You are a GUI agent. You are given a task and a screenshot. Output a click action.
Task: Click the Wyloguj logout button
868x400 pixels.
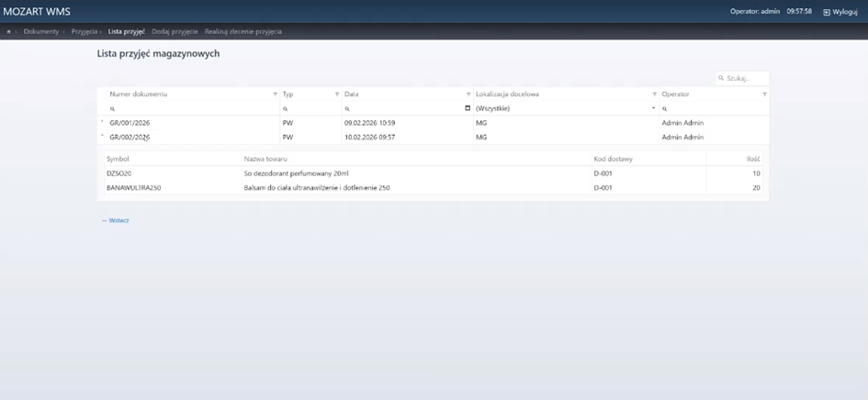[x=840, y=12]
